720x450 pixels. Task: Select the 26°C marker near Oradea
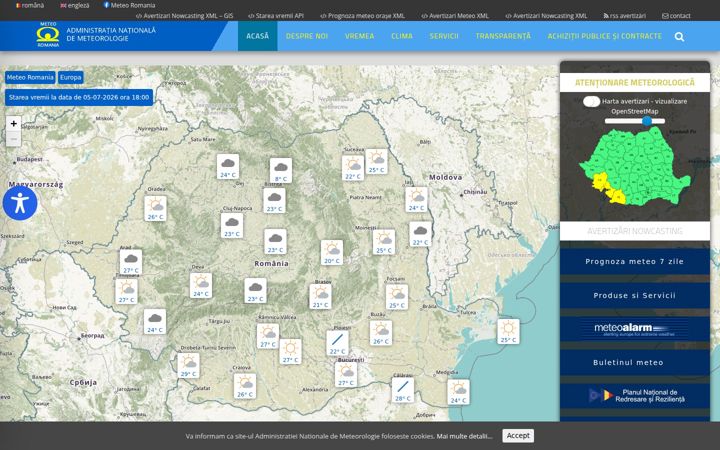155,208
